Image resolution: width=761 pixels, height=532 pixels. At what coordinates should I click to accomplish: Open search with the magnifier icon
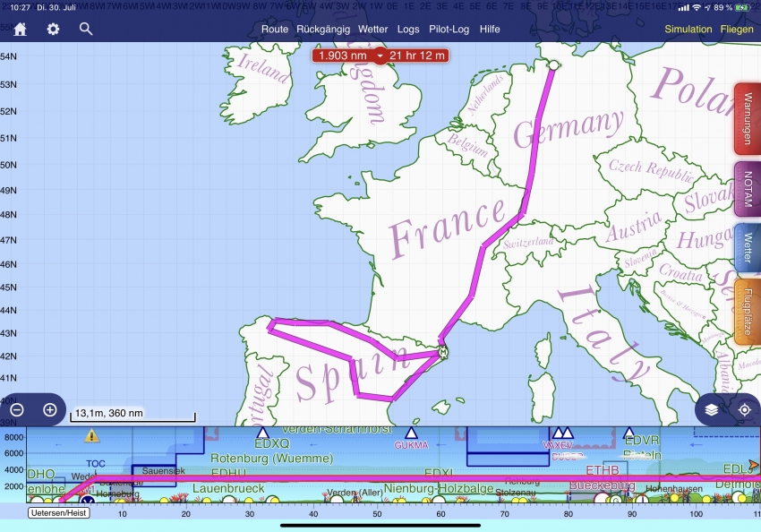click(x=86, y=30)
